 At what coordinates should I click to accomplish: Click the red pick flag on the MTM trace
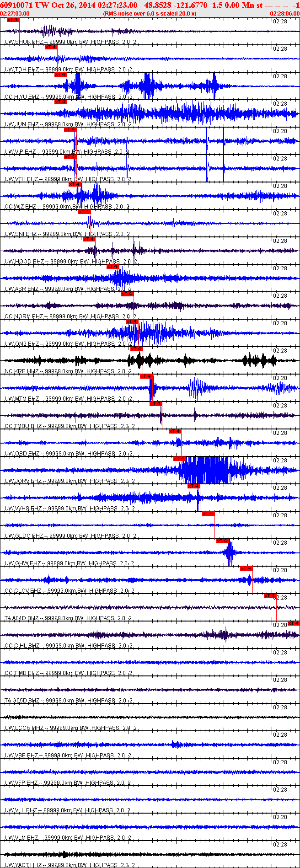(146, 376)
